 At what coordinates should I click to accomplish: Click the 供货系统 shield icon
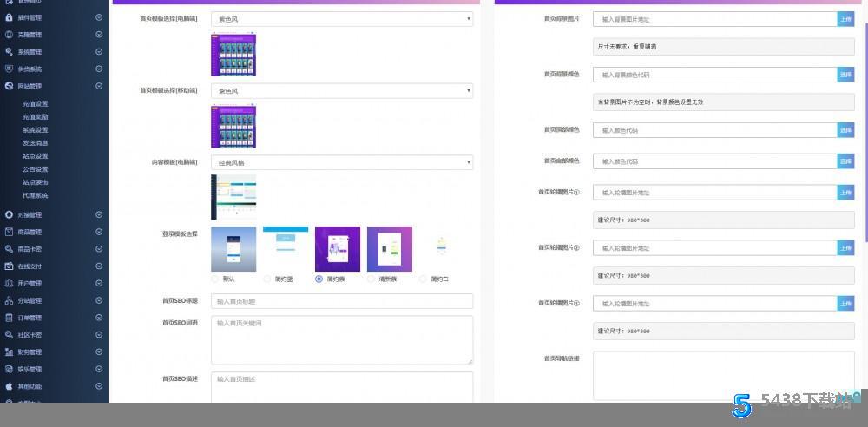9,69
